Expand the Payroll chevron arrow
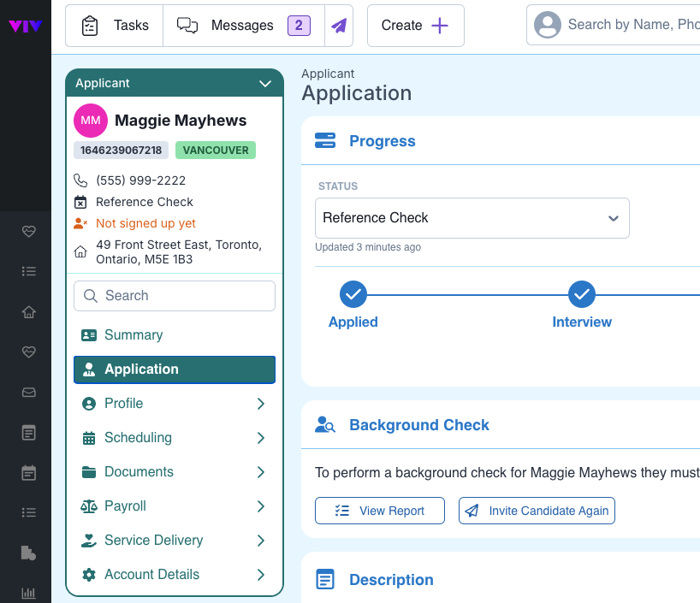This screenshot has width=700, height=603. pyautogui.click(x=261, y=506)
